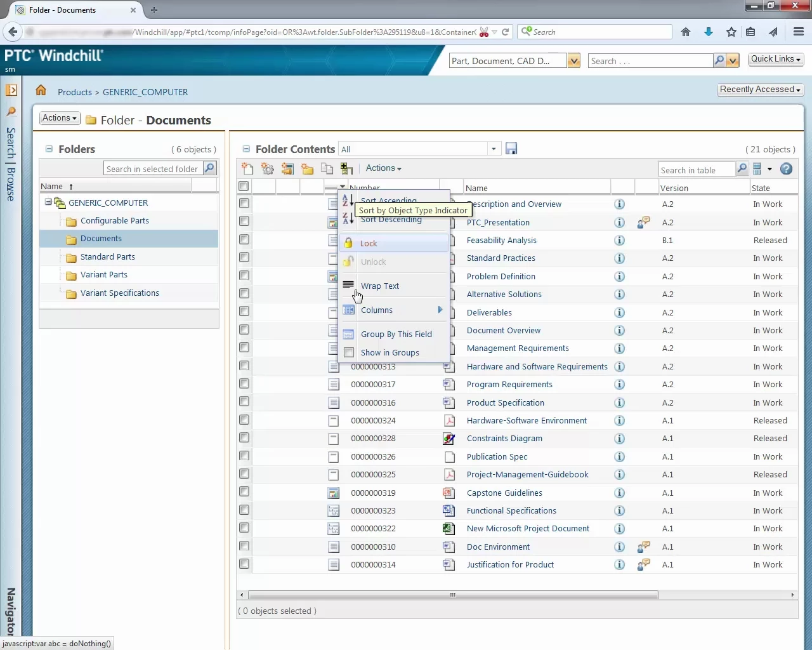Viewport: 812px width, 650px height.
Task: Click browser bookmark star icon
Action: [x=731, y=32]
